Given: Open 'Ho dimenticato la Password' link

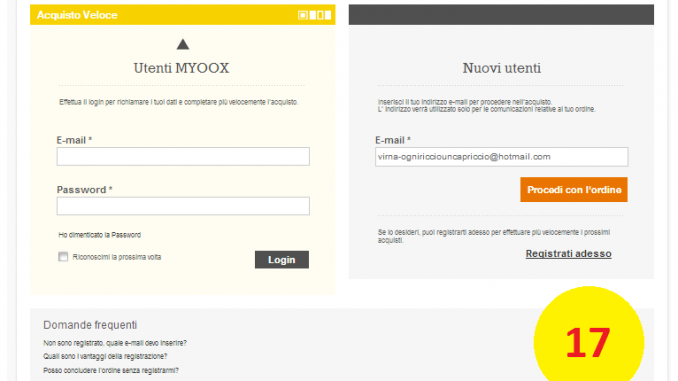Looking at the screenshot, I should (x=99, y=235).
